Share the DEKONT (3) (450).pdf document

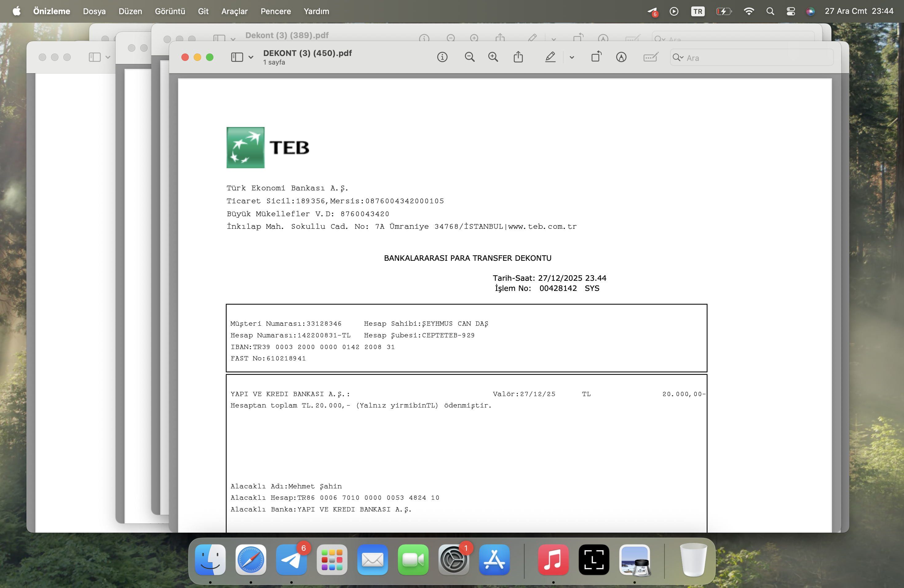coord(518,57)
